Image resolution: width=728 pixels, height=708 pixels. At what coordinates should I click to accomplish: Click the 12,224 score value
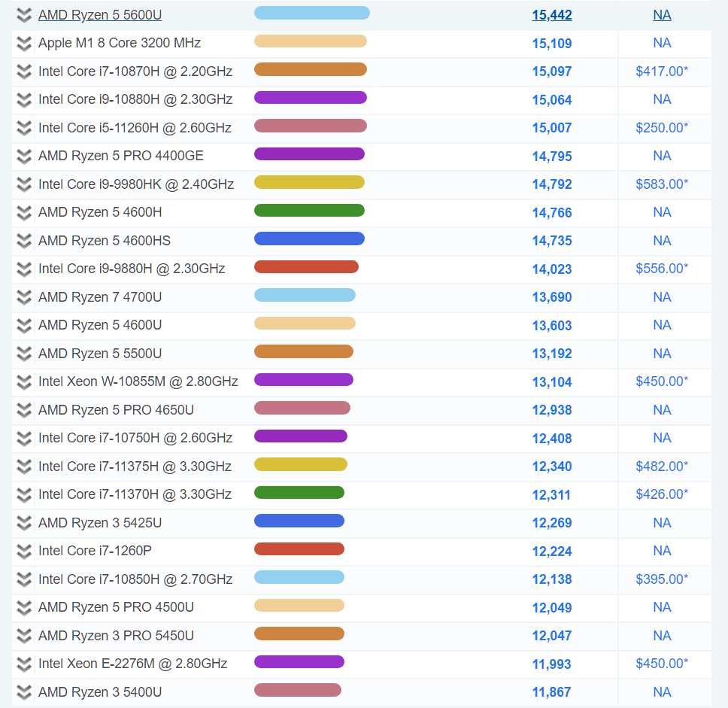click(x=551, y=551)
